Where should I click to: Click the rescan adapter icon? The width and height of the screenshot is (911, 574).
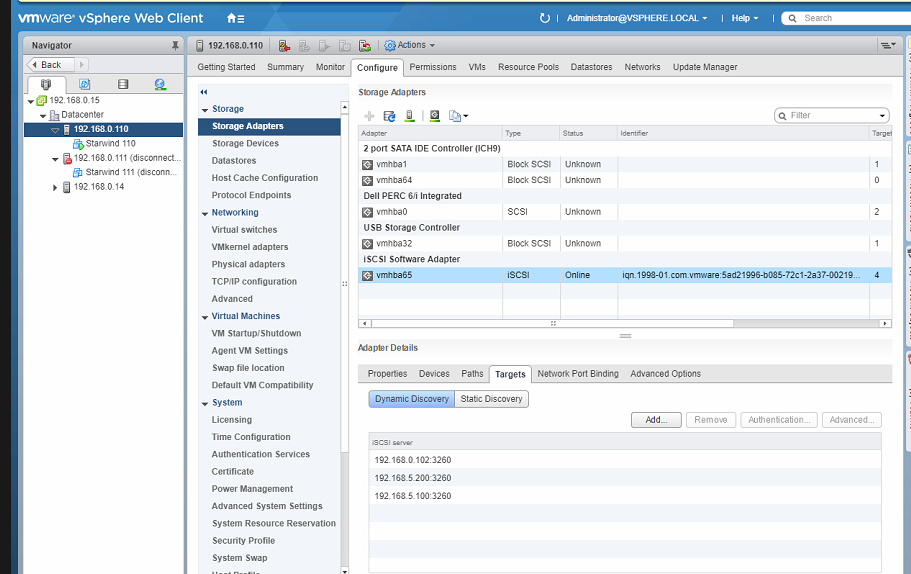coord(435,116)
